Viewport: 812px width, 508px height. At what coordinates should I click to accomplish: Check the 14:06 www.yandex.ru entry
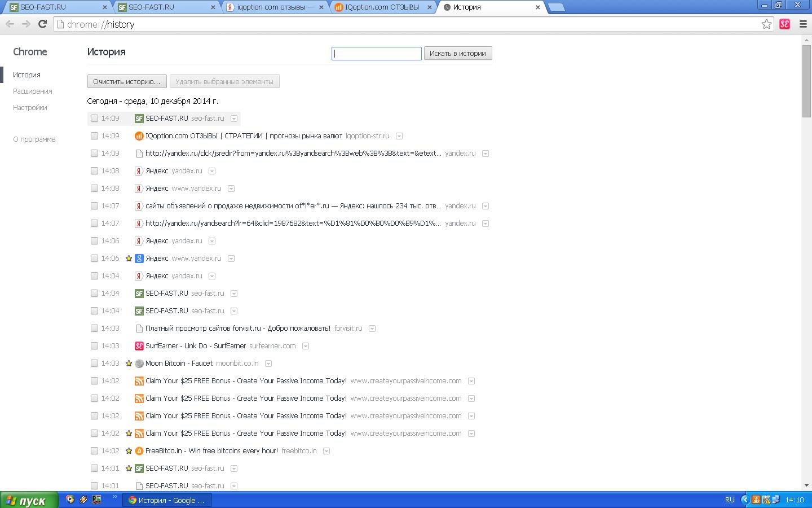click(x=94, y=259)
